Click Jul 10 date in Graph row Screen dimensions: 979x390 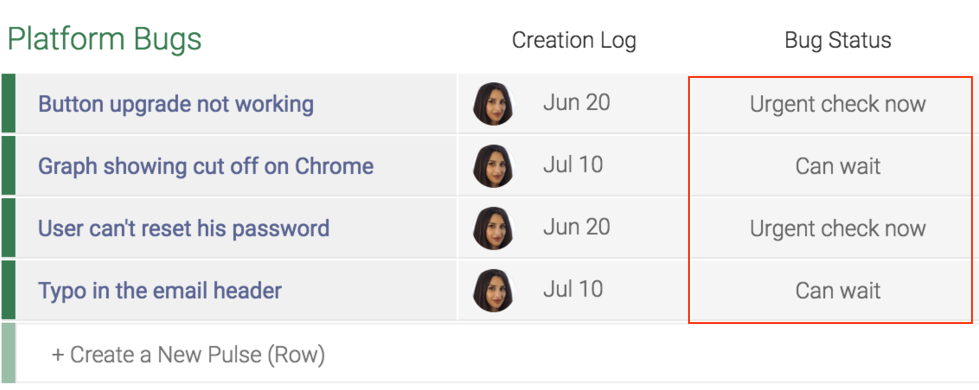[x=573, y=165]
